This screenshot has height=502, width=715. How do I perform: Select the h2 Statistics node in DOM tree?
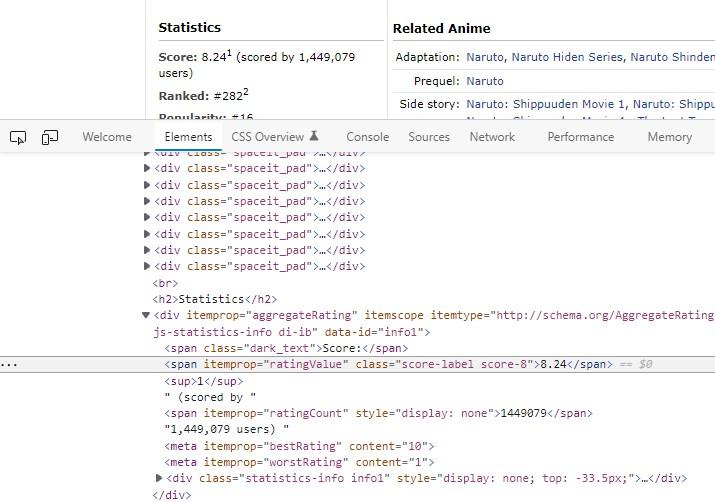tap(215, 299)
